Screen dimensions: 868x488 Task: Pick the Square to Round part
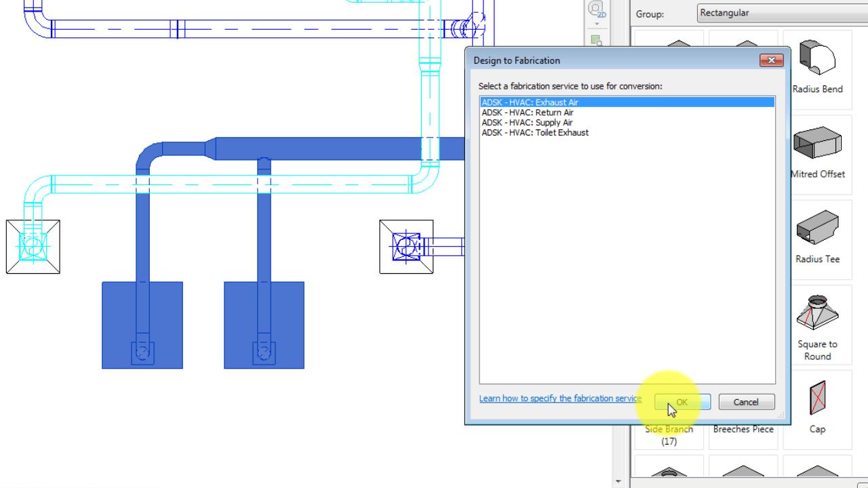pos(817,325)
